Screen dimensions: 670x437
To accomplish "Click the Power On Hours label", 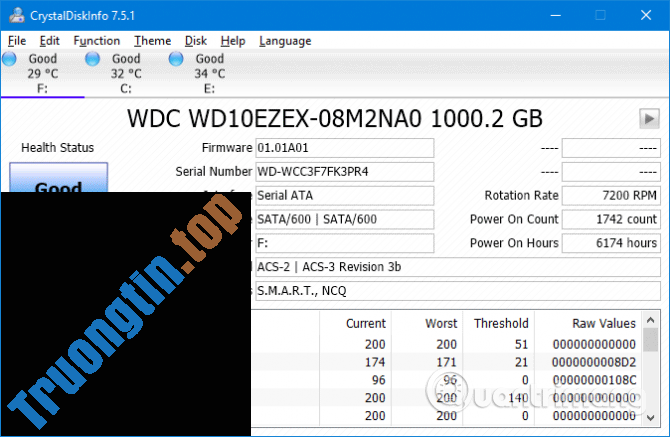I will pos(514,243).
